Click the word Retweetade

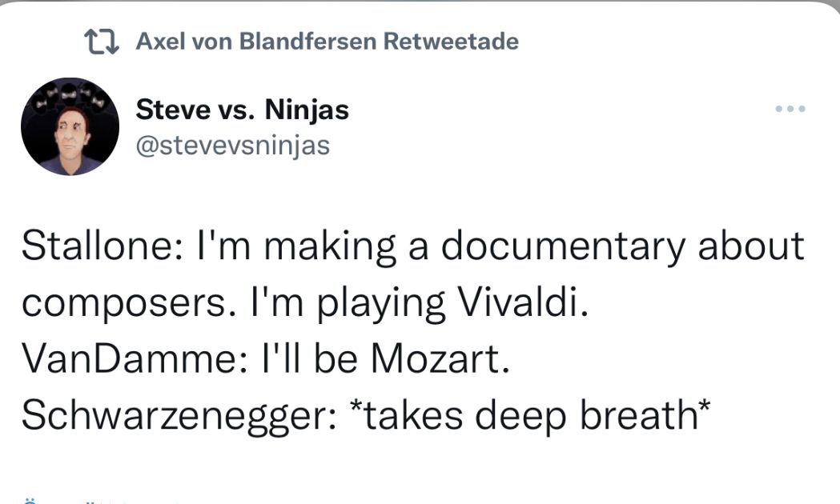pyautogui.click(x=451, y=42)
